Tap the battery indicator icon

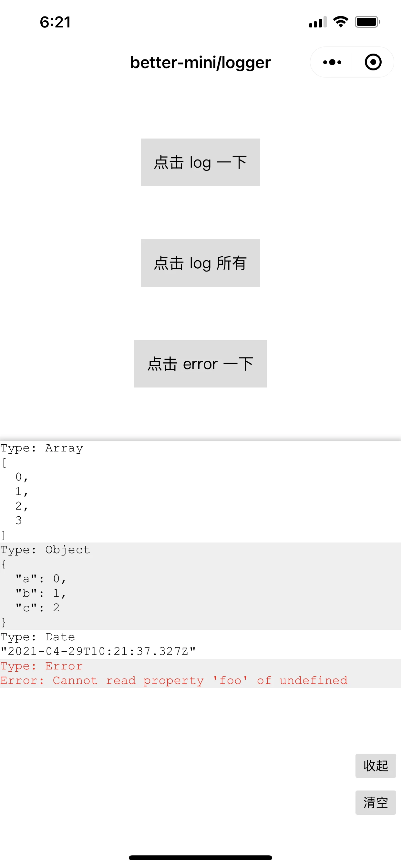click(367, 22)
